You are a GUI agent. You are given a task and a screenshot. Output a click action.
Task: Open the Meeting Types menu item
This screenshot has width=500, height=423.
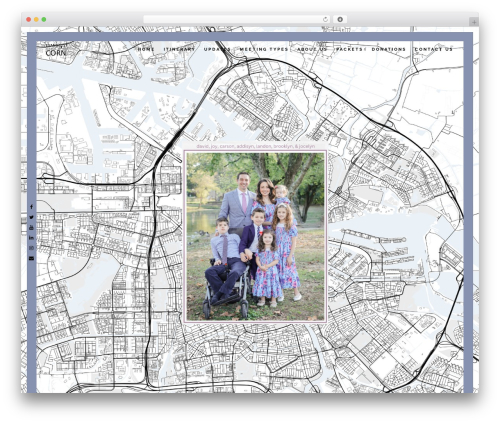264,49
